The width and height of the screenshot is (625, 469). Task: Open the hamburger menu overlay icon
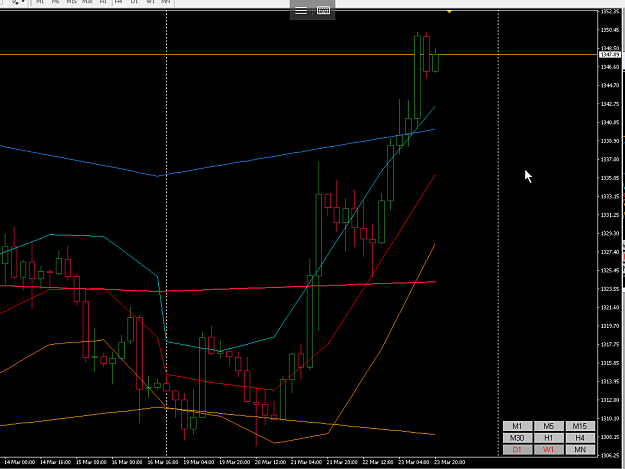click(301, 10)
